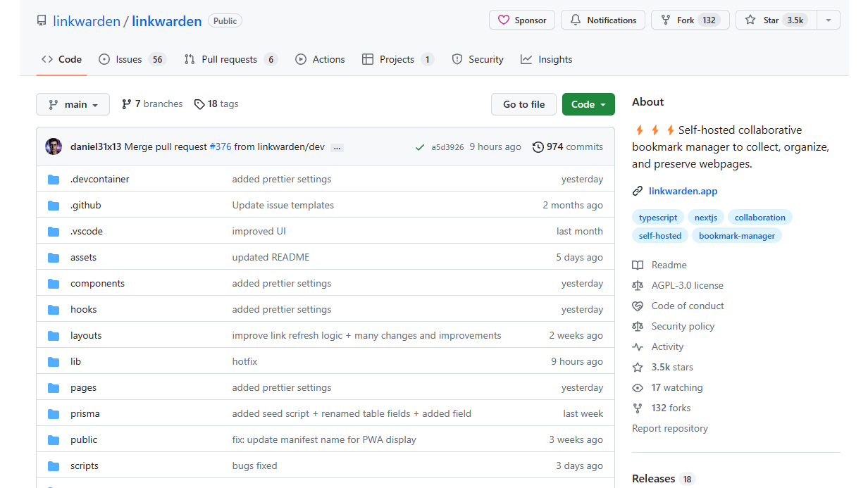Expand the commit message ellipsis
This screenshot has height=488, width=868.
click(x=337, y=146)
